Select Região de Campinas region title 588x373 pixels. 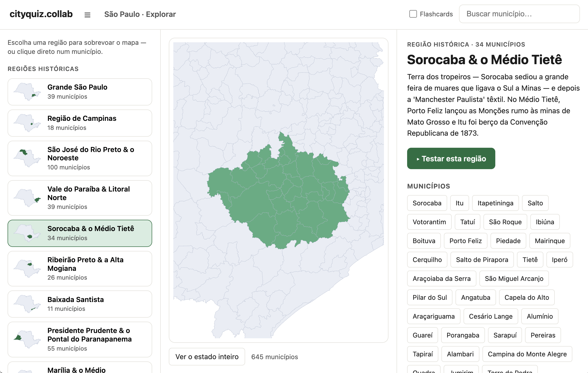[x=82, y=118]
